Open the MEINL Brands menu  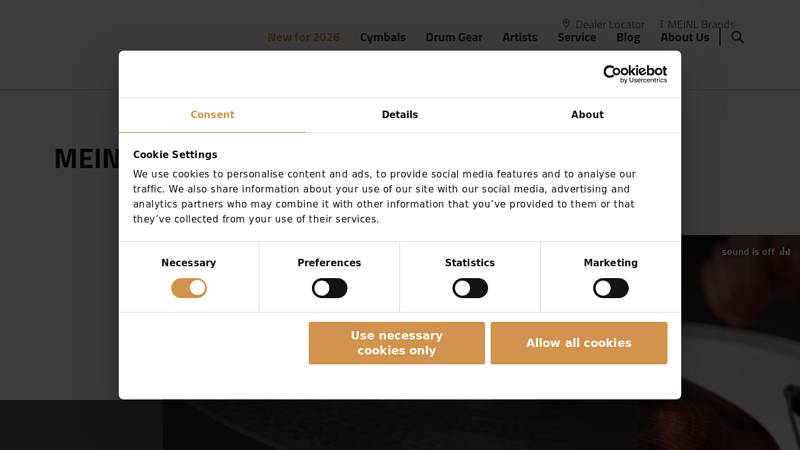click(x=697, y=24)
